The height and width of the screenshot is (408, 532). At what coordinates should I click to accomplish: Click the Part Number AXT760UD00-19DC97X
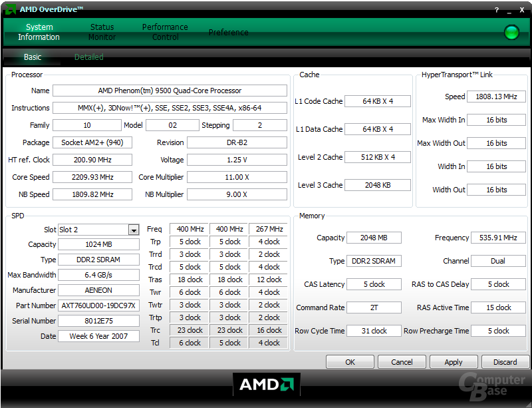coord(98,306)
